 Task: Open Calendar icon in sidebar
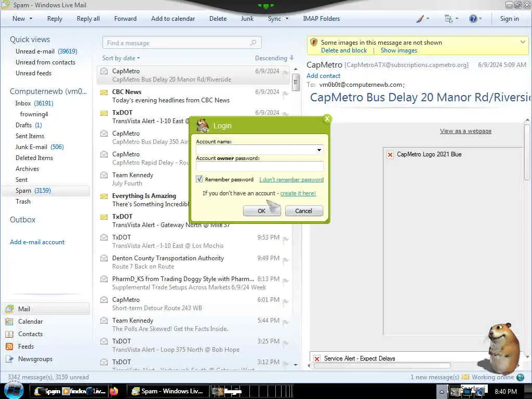pos(9,321)
